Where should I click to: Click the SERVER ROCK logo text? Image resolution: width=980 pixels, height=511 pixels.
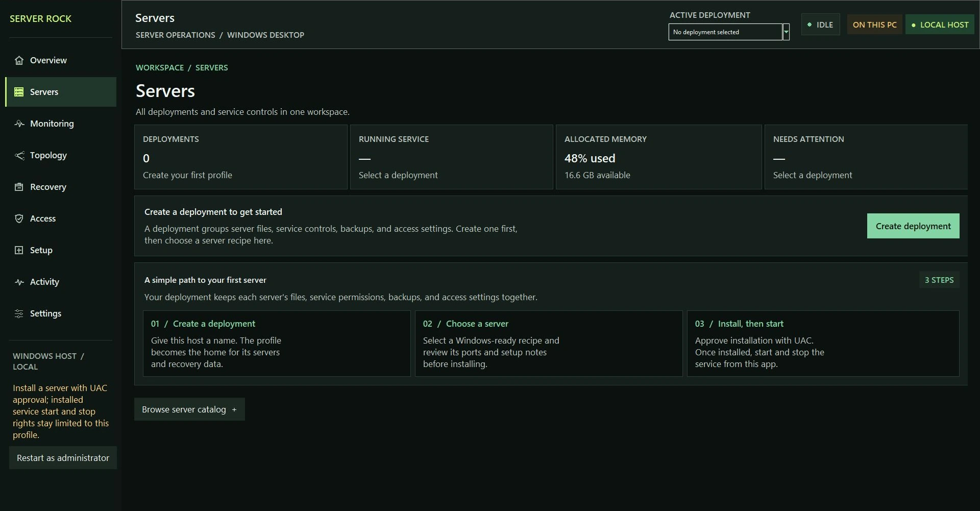click(x=41, y=19)
